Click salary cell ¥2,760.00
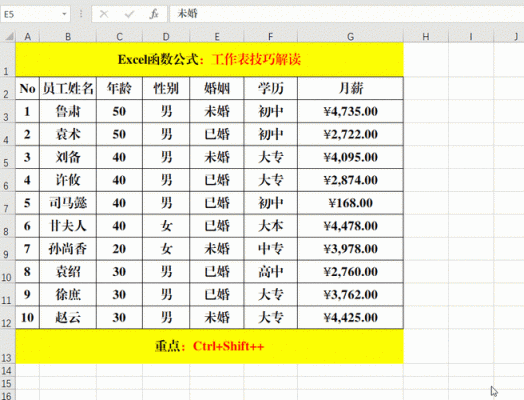This screenshot has height=400, width=524. pyautogui.click(x=351, y=272)
